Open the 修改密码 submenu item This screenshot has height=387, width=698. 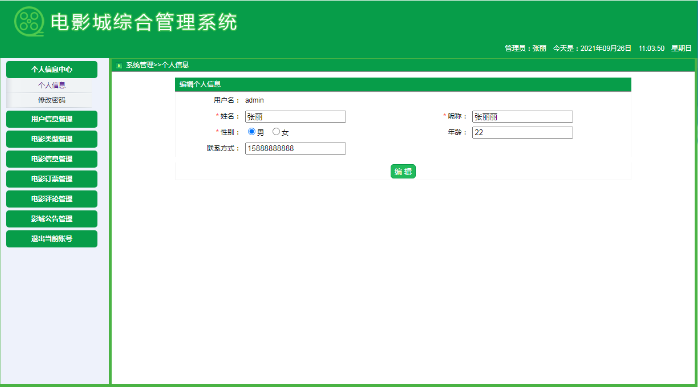52,100
